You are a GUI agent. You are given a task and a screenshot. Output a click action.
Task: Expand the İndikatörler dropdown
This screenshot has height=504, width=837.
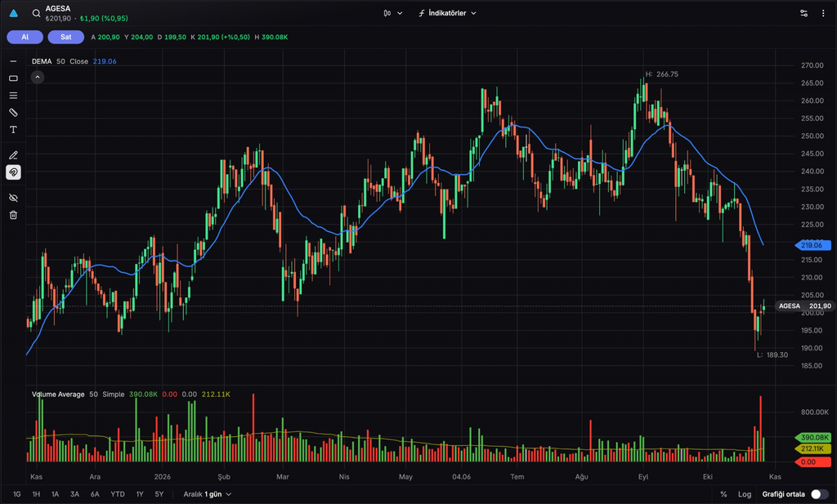click(447, 13)
